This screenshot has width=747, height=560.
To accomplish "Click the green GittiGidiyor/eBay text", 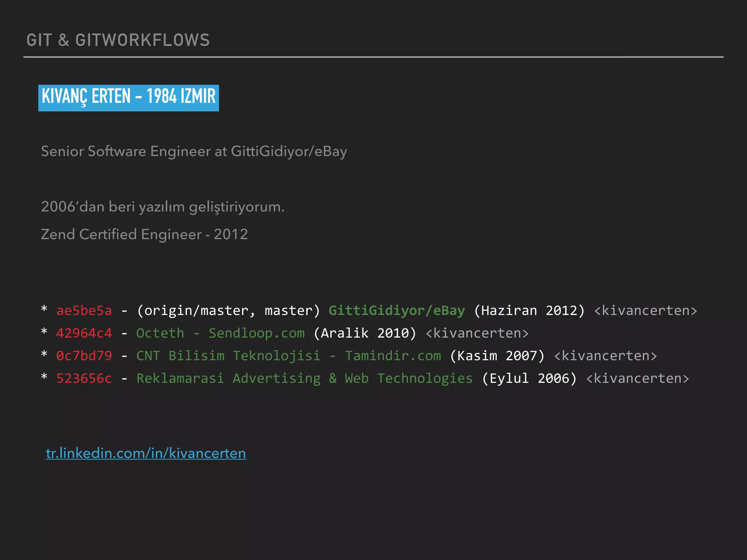I will click(x=396, y=311).
